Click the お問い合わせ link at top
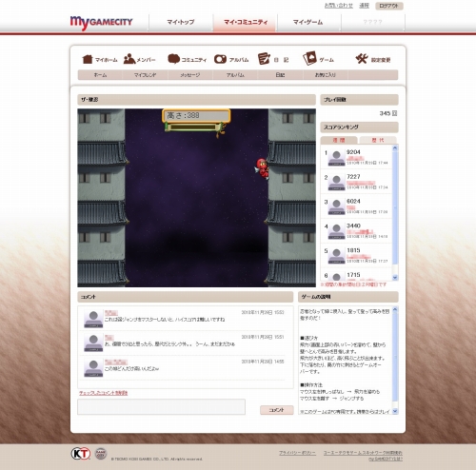This screenshot has width=476, height=470. pos(339,6)
